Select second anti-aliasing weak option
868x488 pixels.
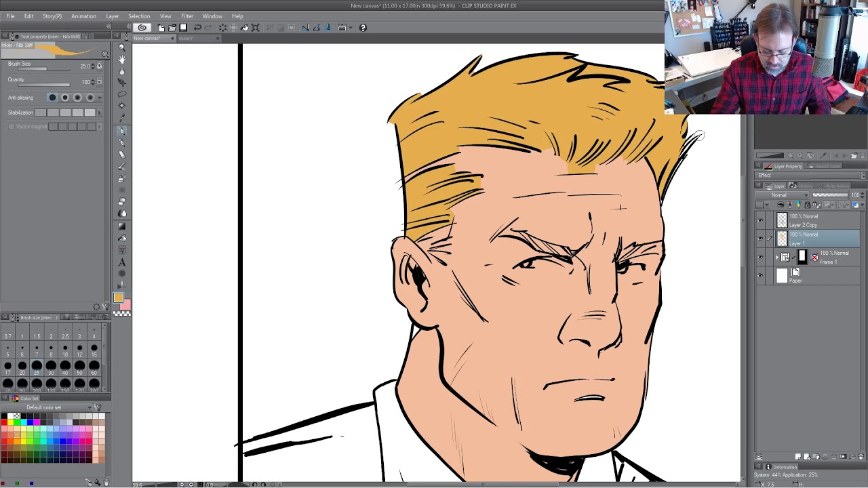tap(65, 98)
